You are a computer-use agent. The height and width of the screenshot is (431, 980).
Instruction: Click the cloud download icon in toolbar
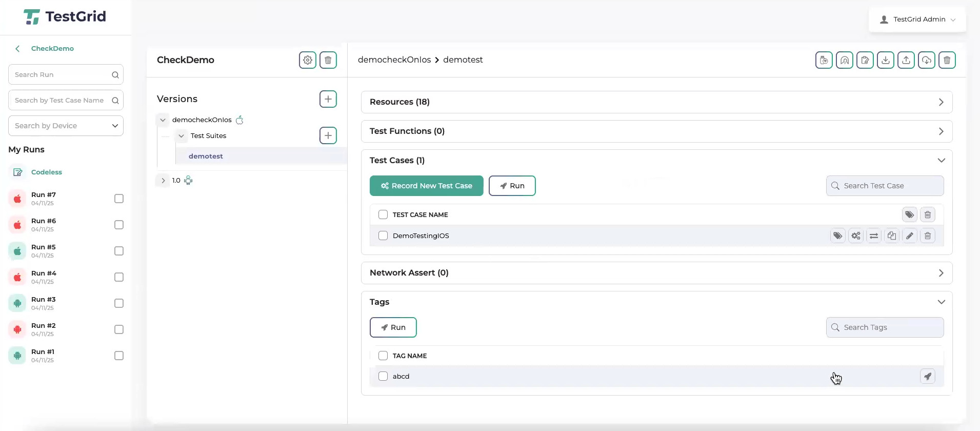pyautogui.click(x=927, y=60)
